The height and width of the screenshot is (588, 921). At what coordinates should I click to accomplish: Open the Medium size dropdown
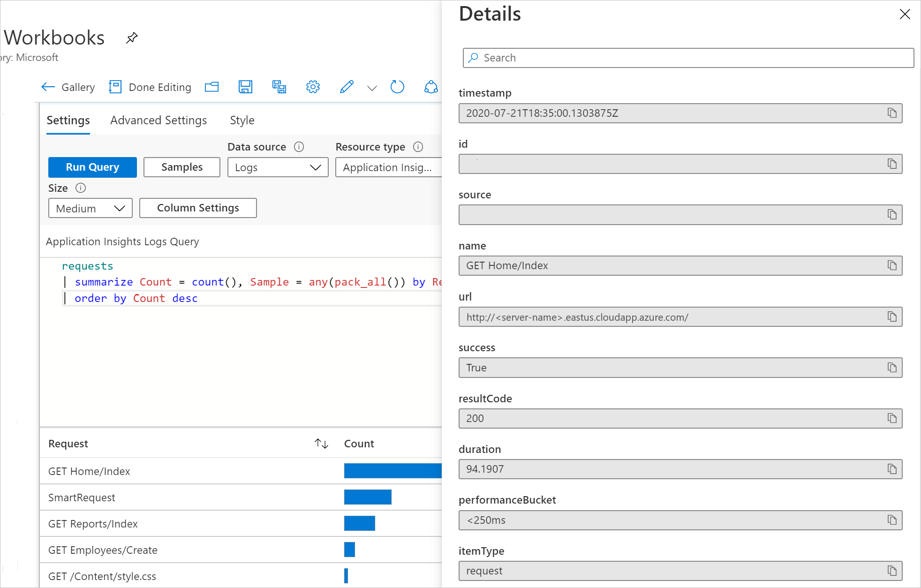90,208
